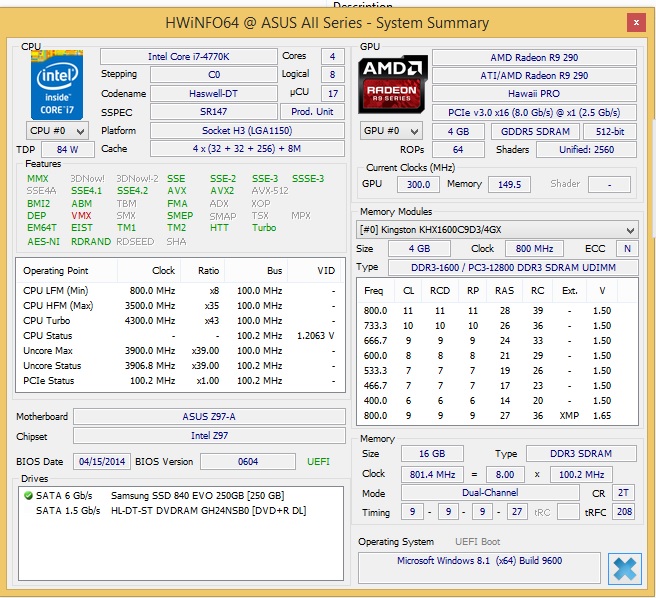Click DDR3-1600 / PC3-12800 type field

[513, 267]
